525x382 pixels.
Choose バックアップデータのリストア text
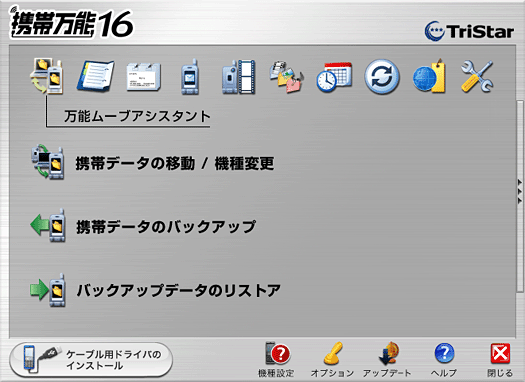click(178, 290)
